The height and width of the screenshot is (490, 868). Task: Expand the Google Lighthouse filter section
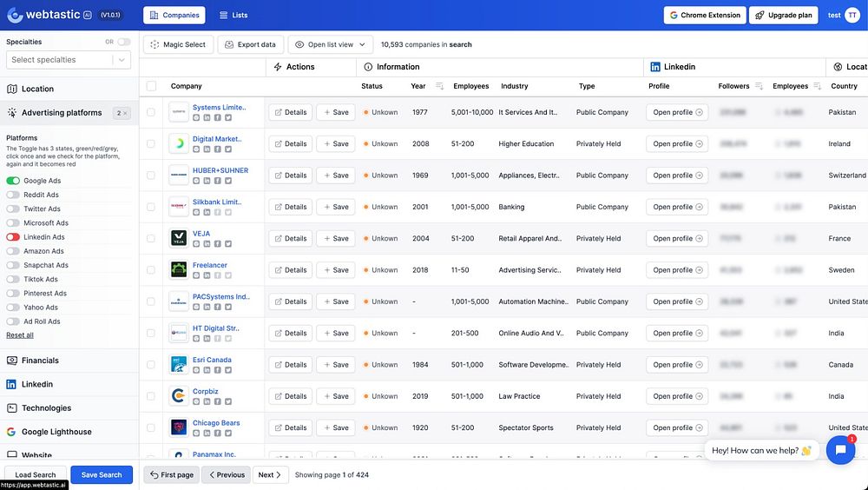click(69, 432)
